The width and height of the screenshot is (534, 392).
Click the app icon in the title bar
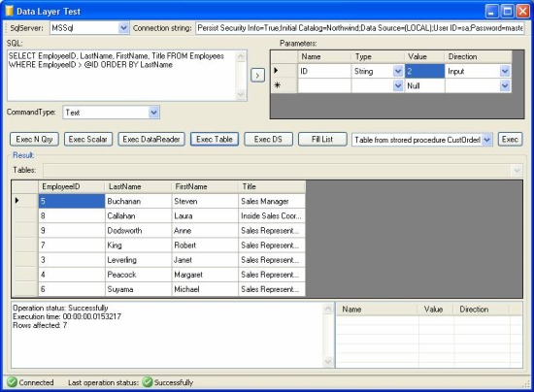click(10, 12)
